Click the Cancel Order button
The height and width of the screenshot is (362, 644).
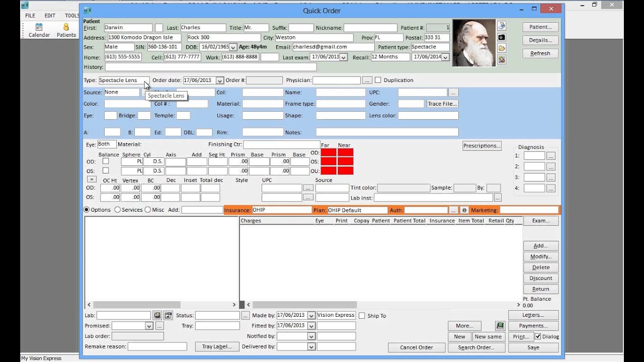[x=417, y=347]
